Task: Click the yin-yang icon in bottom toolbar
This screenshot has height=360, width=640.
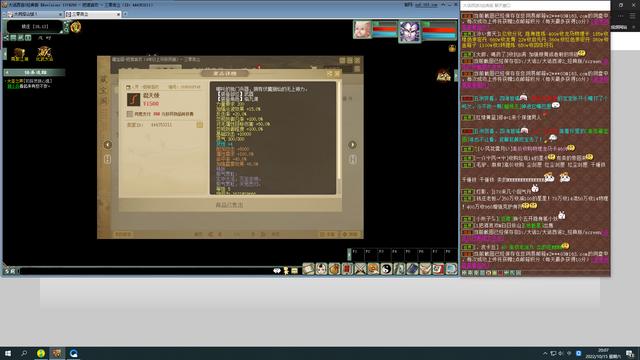Action: [386, 269]
